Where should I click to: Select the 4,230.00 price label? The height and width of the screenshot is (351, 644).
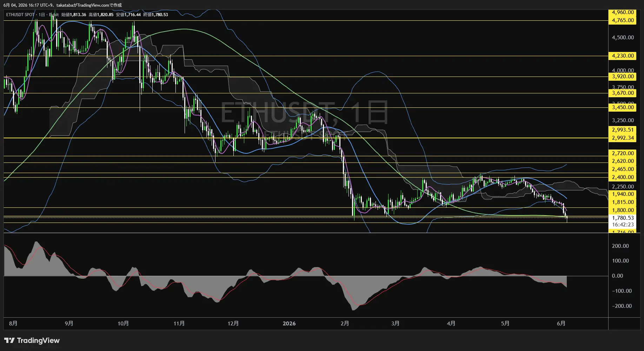[x=623, y=56]
